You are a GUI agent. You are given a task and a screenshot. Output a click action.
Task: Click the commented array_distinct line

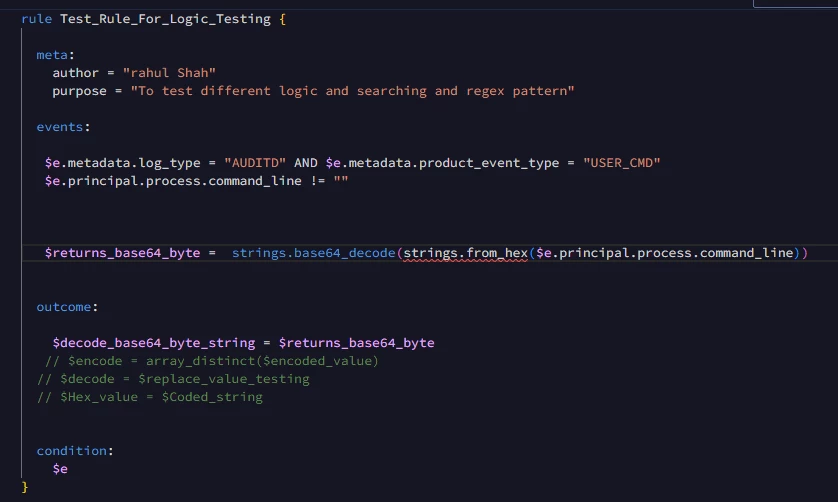click(x=212, y=361)
